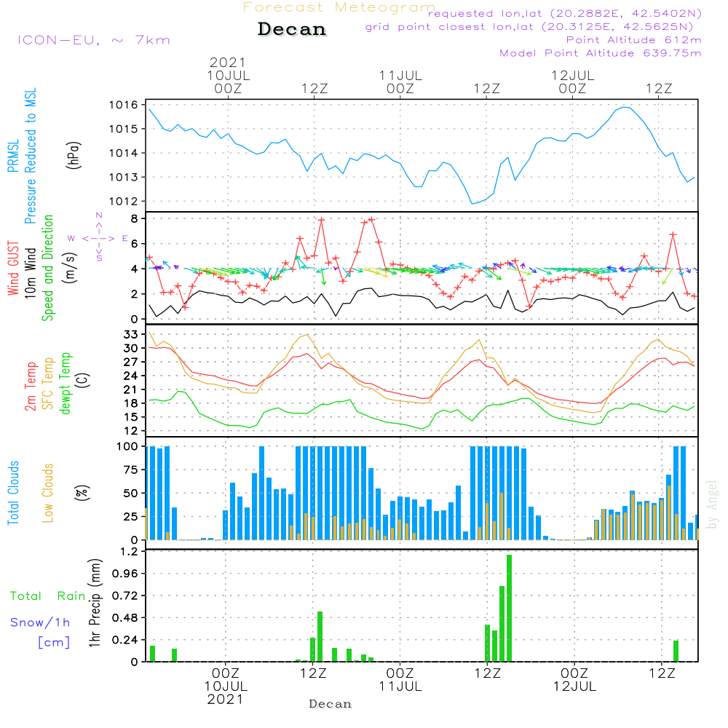This screenshot has width=728, height=728.
Task: Select the "Pressure Reduced to MSL" label
Action: click(x=30, y=156)
